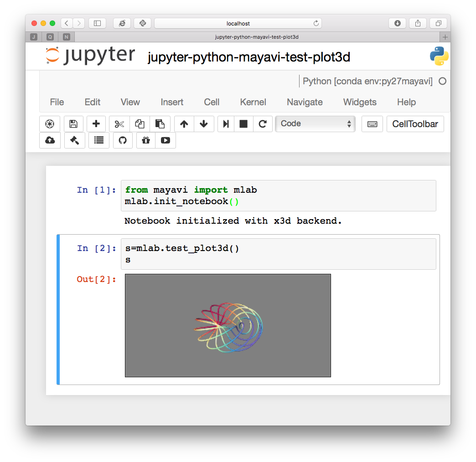Open a new Safari tab with the plus button

(x=445, y=37)
